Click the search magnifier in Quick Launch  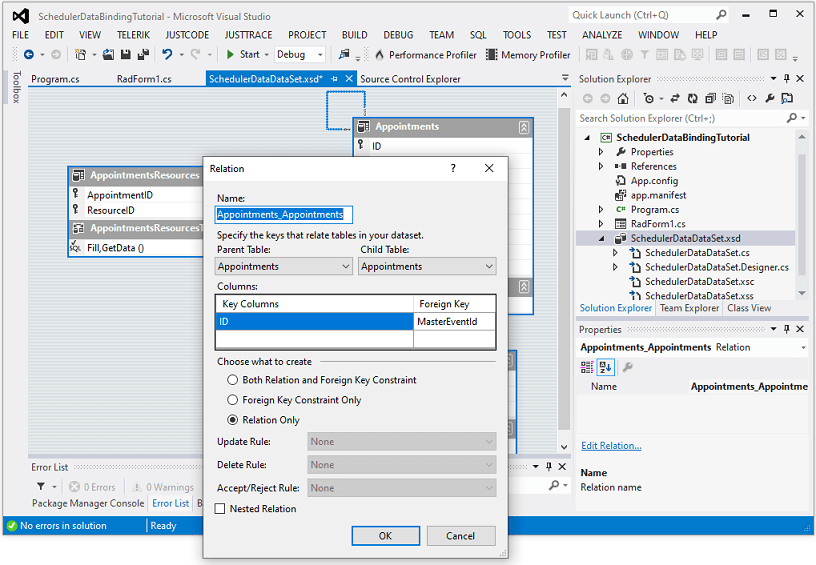(x=721, y=15)
